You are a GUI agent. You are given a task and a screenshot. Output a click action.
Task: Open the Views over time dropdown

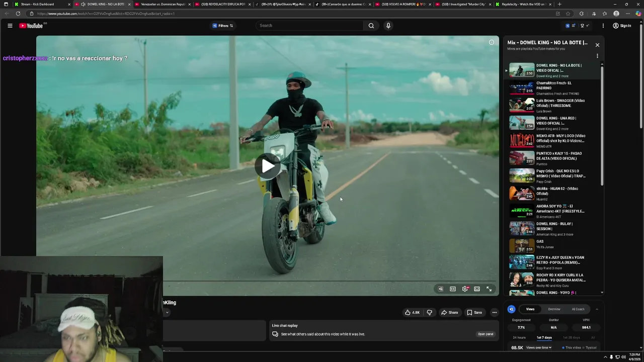(539, 347)
